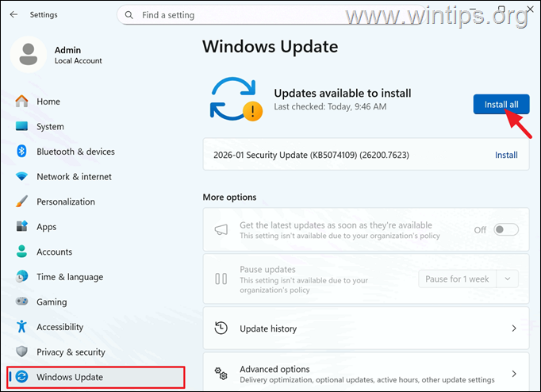This screenshot has height=392, width=541.
Task: Open Personalization settings
Action: pyautogui.click(x=95, y=202)
